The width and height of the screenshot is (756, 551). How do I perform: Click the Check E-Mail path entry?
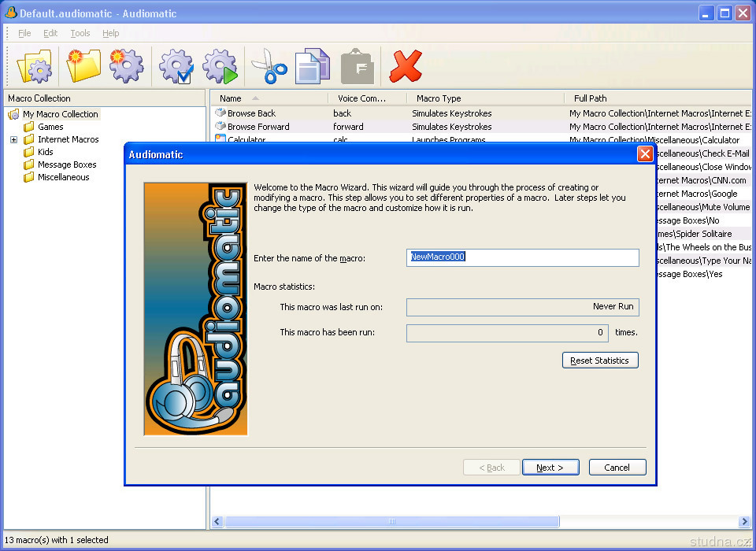click(703, 153)
